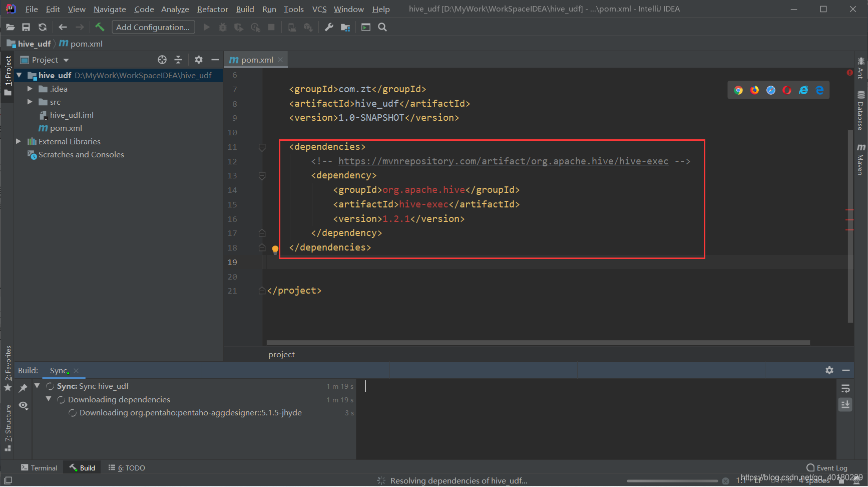Viewport: 868px width, 487px height.
Task: Select pom.xml in project tree
Action: tap(61, 128)
